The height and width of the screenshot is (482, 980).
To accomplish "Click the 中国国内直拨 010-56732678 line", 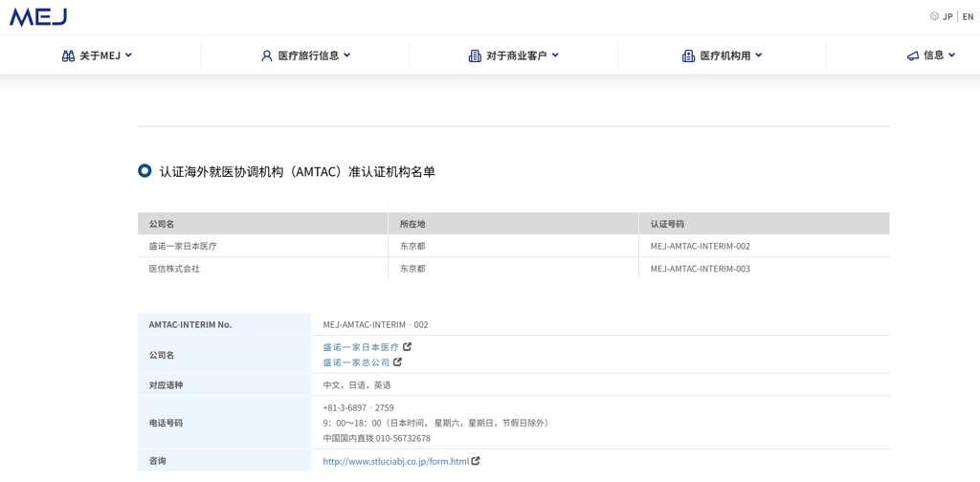I will coord(377,438).
